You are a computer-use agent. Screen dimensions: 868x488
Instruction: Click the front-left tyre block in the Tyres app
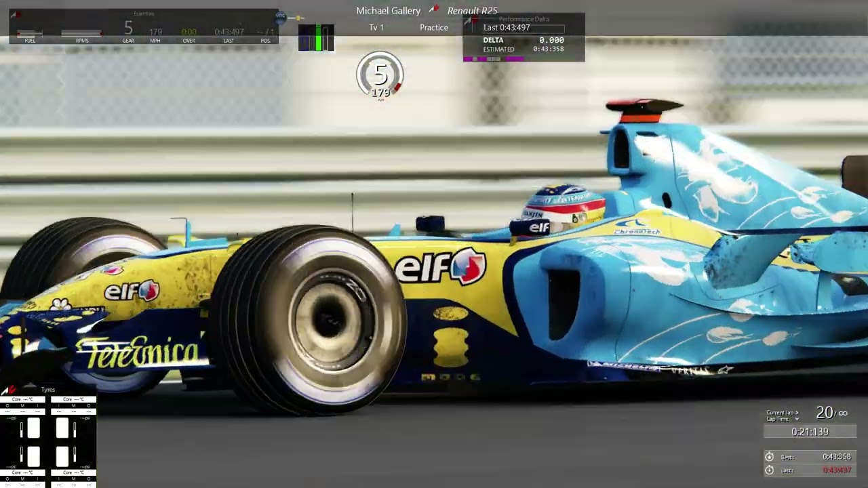[x=34, y=428]
